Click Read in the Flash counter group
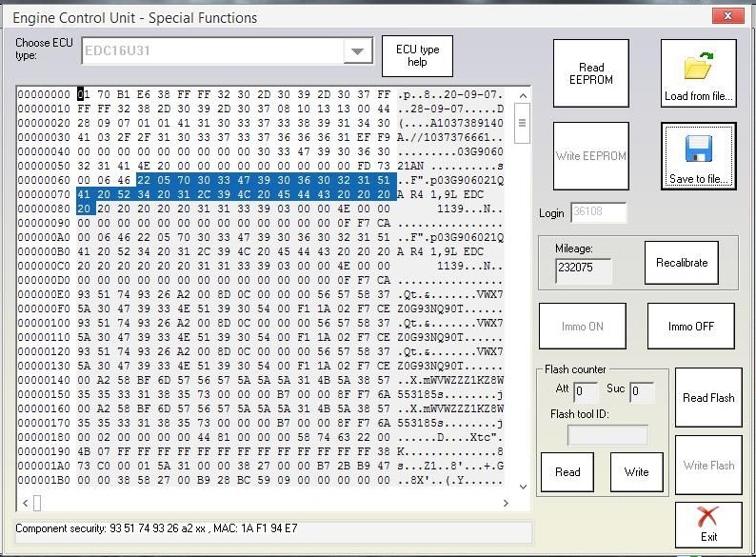Screen dimensions: 756x557 (x=567, y=472)
